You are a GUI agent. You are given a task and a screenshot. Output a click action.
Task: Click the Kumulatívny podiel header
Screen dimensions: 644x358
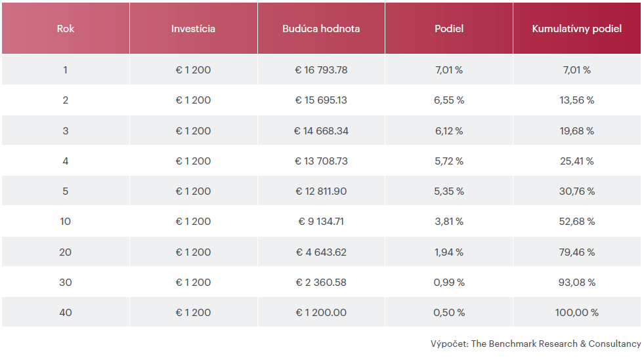coord(576,29)
